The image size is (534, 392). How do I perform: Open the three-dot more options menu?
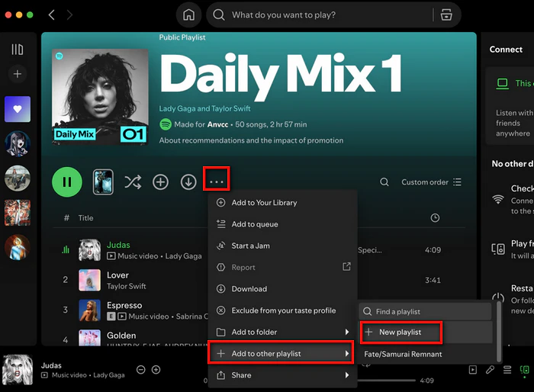click(216, 182)
